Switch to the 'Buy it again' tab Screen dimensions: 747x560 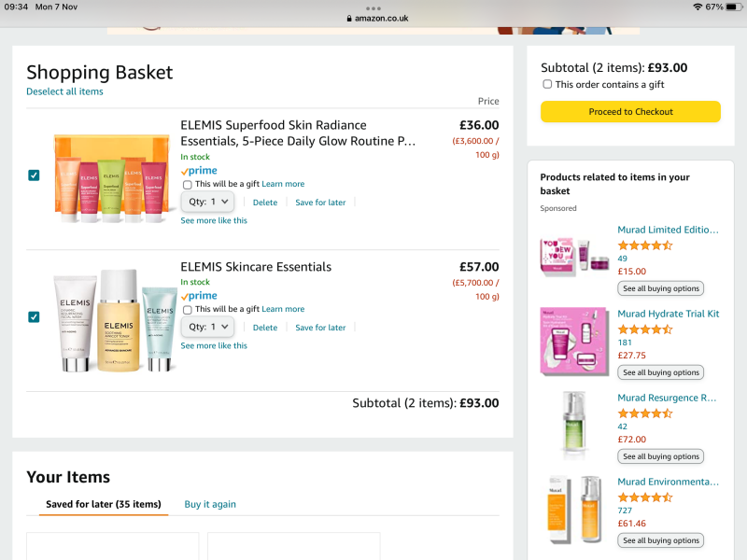point(210,504)
